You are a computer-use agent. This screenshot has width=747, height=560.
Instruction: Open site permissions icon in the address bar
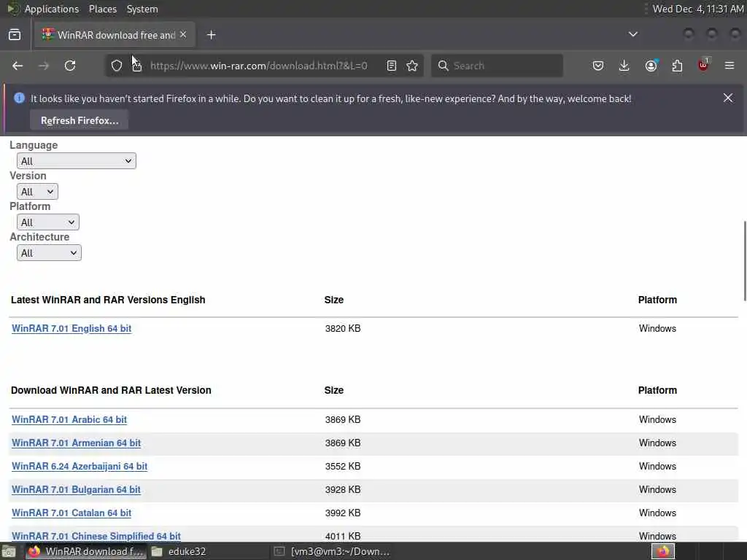click(137, 66)
